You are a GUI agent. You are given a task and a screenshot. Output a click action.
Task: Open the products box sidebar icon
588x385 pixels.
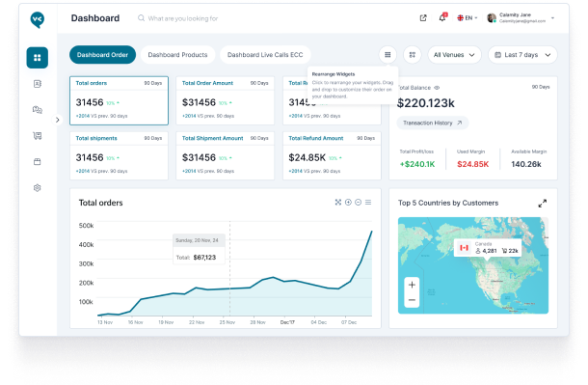[x=38, y=162]
